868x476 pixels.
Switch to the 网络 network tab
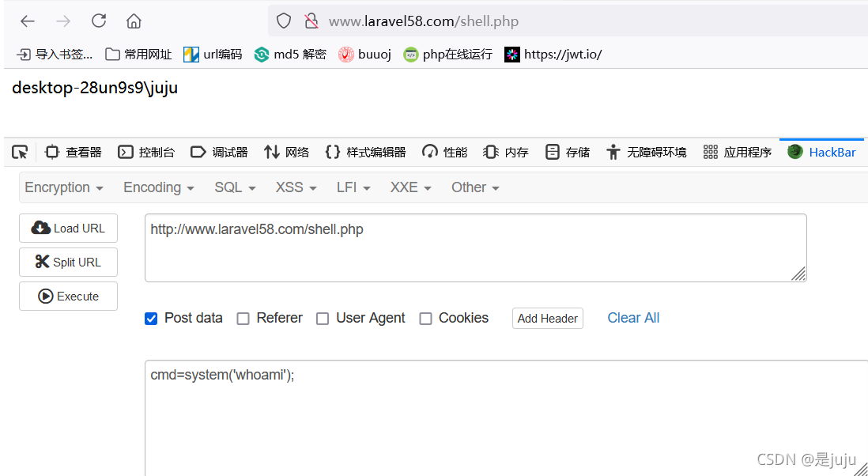pos(287,152)
